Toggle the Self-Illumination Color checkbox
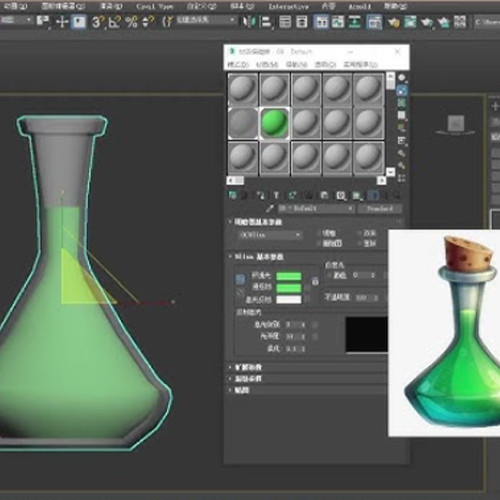Viewport: 500px width, 500px height. pos(329,275)
